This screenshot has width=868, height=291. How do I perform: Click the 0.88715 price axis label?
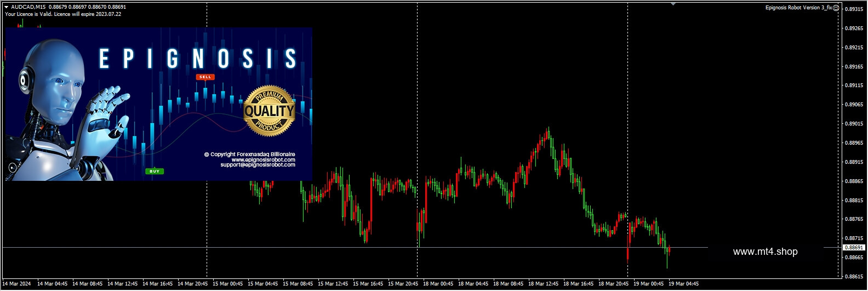[x=854, y=238]
